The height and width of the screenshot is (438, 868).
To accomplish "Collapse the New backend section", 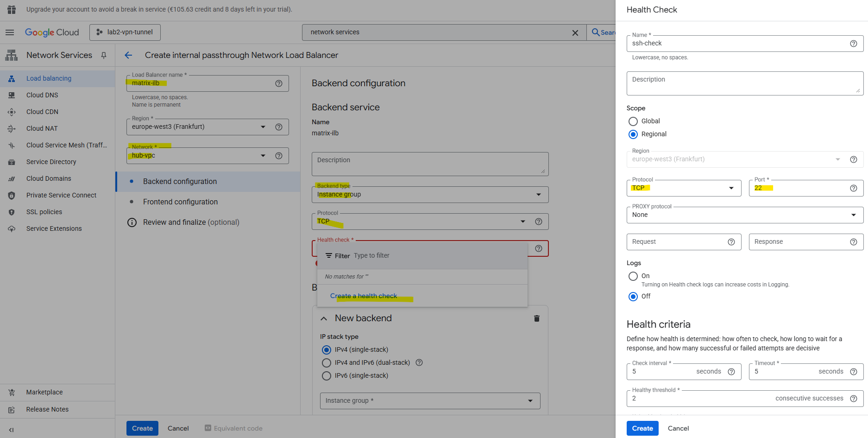I will click(x=324, y=318).
